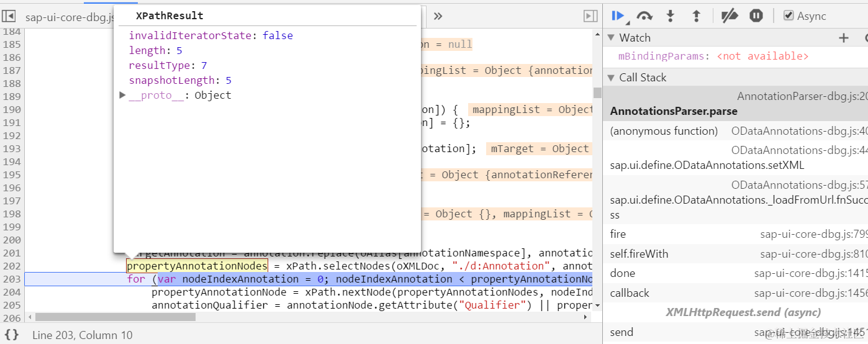Step out of current function

(696, 16)
